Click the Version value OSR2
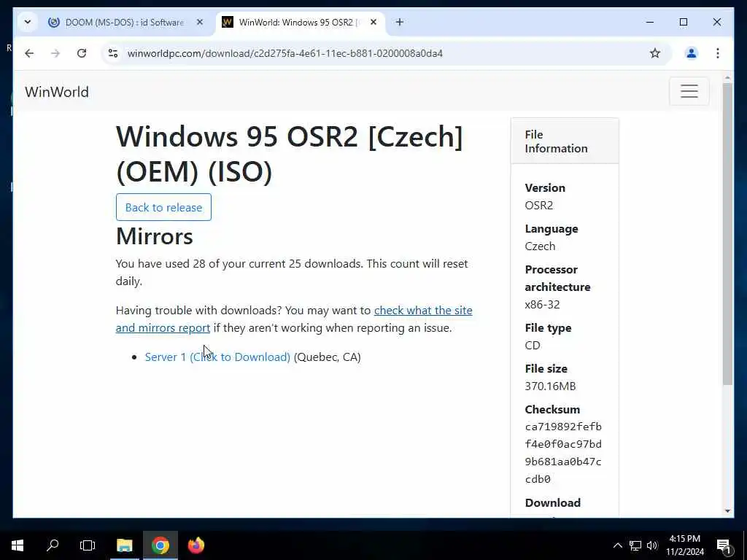 tap(539, 205)
